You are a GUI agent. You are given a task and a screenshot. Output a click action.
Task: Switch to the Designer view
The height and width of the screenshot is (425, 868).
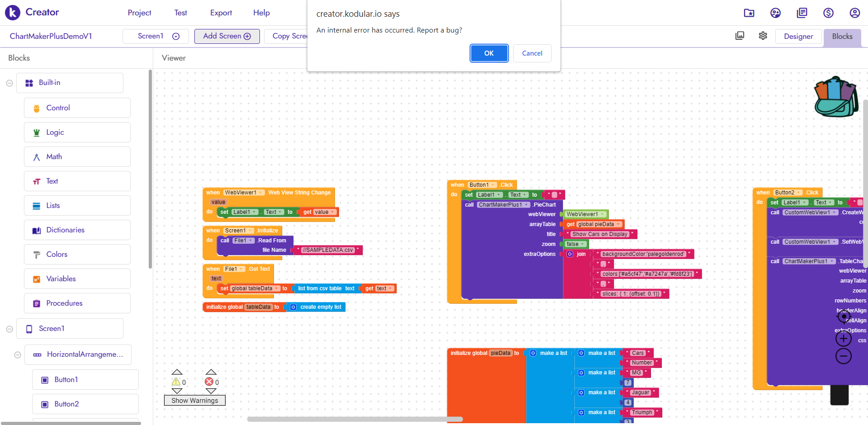click(x=798, y=36)
